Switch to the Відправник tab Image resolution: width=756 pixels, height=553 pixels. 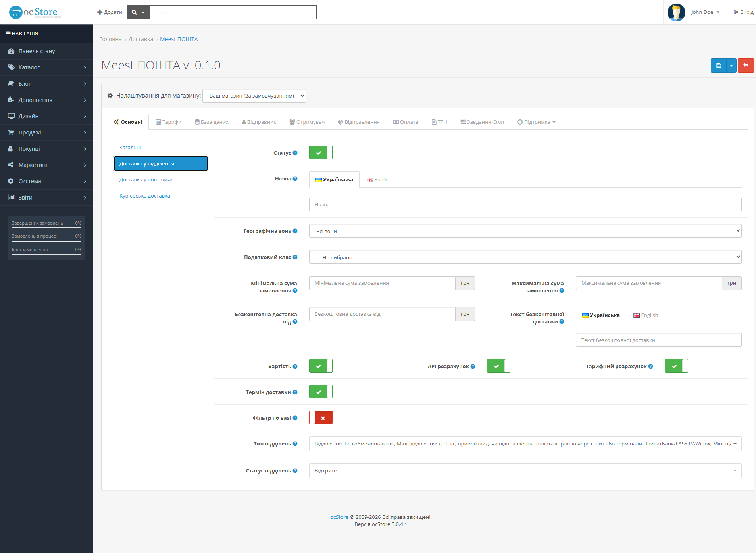click(259, 122)
